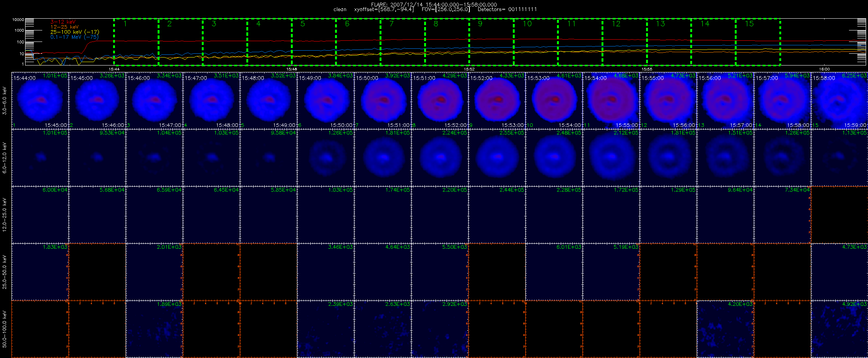Open the 6.0-12.0 keV image labeled 9.53E+04
Viewport: 868px width, 358px height.
coord(97,158)
